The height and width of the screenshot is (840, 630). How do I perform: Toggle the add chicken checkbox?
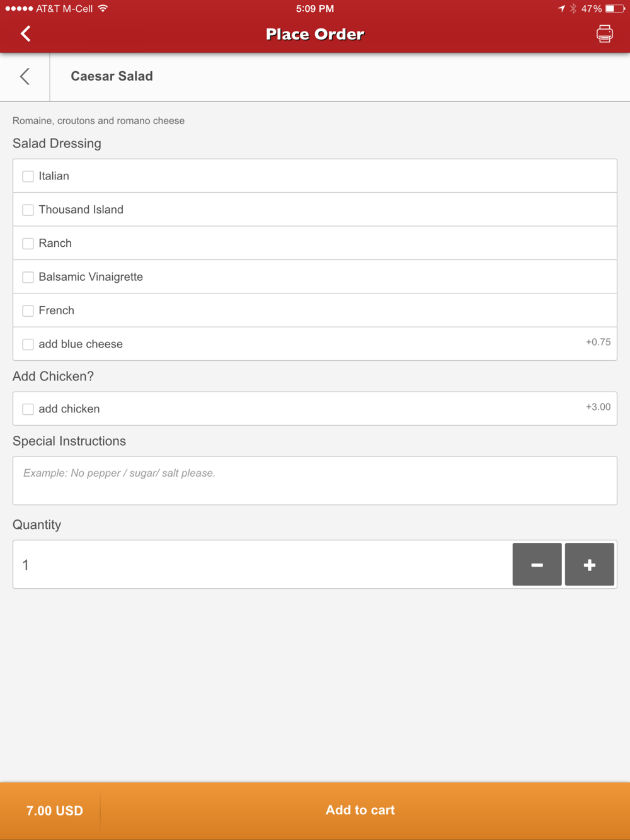28,409
